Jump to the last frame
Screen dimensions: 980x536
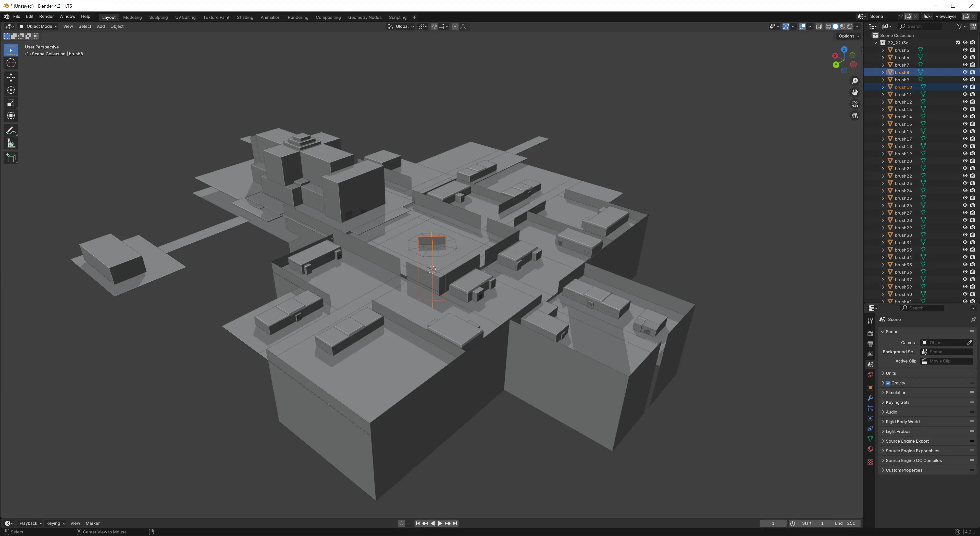point(455,523)
